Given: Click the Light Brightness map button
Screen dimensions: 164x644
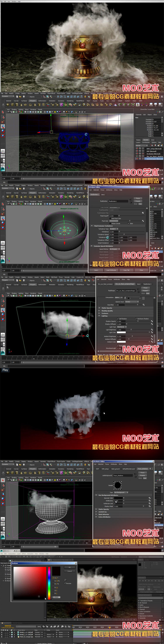Looking at the screenshot, I should (x=152, y=330).
